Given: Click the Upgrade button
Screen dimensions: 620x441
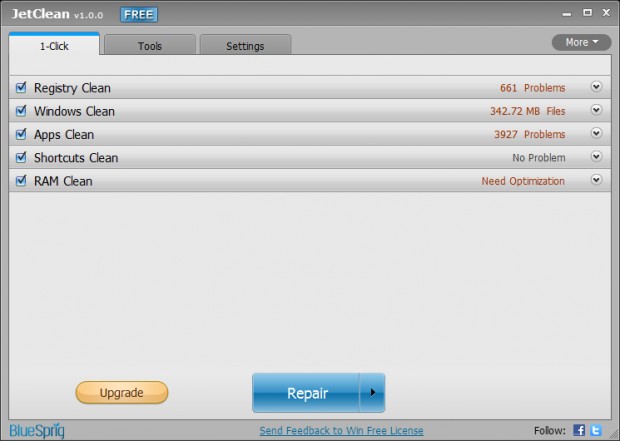Looking at the screenshot, I should [x=122, y=392].
